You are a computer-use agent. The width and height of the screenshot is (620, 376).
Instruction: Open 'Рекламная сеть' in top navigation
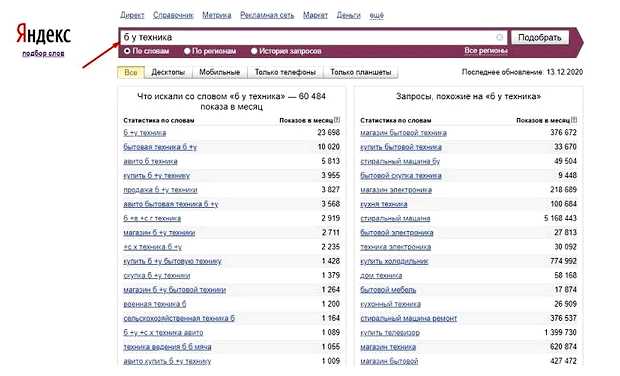tap(267, 15)
